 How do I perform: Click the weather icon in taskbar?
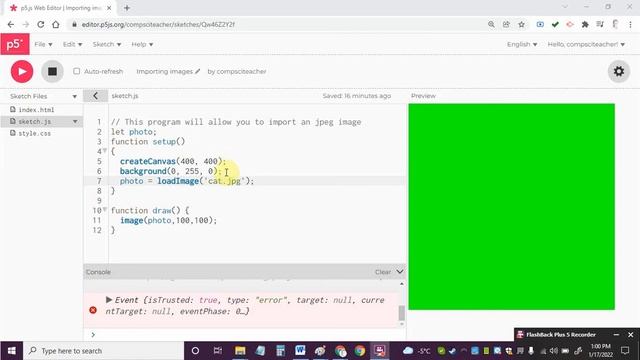click(x=408, y=351)
